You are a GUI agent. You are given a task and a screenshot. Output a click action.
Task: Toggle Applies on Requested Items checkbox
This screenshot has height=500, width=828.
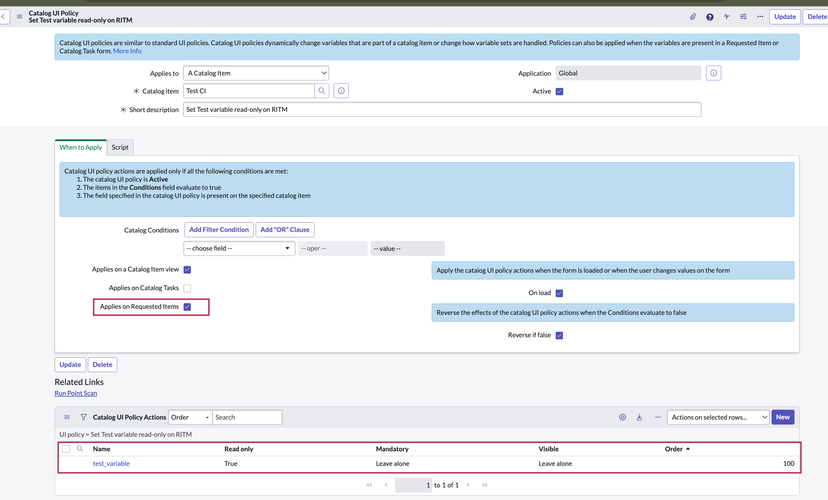[187, 307]
